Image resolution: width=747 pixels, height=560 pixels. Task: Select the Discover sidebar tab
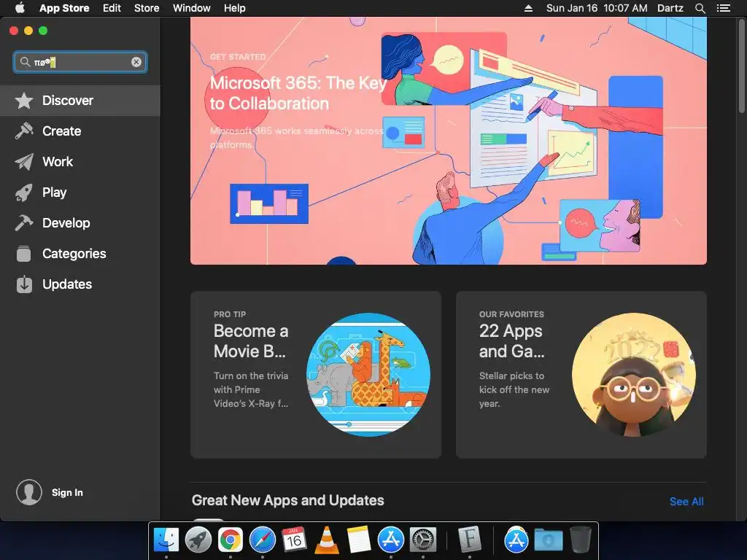click(80, 101)
